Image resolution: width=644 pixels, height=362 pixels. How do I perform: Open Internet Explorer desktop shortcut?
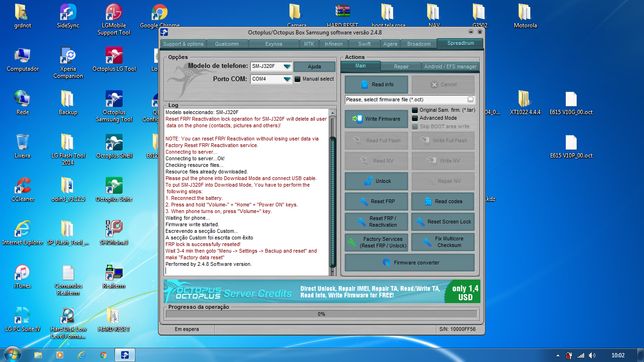click(x=23, y=233)
